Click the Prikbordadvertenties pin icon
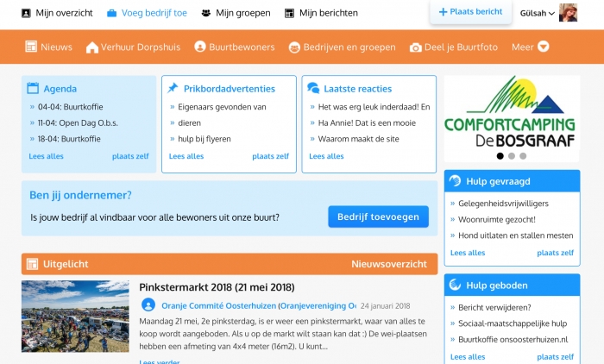Image resolution: width=604 pixels, height=364 pixels. (173, 88)
